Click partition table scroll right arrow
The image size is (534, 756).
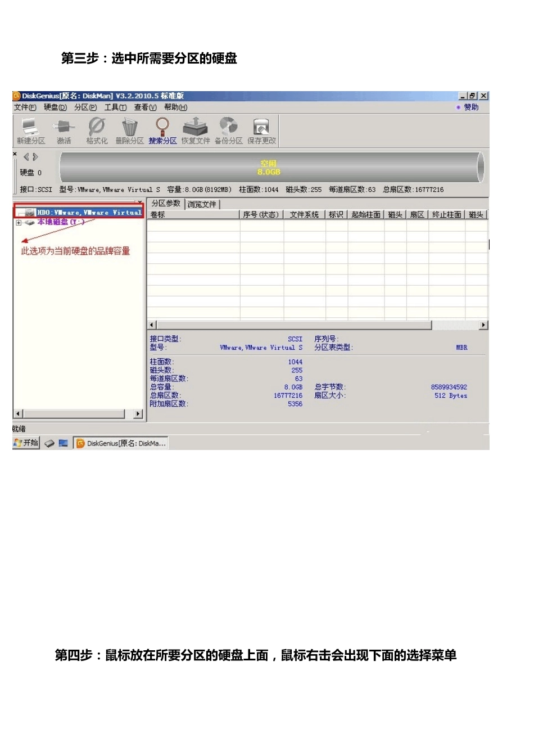tap(483, 325)
